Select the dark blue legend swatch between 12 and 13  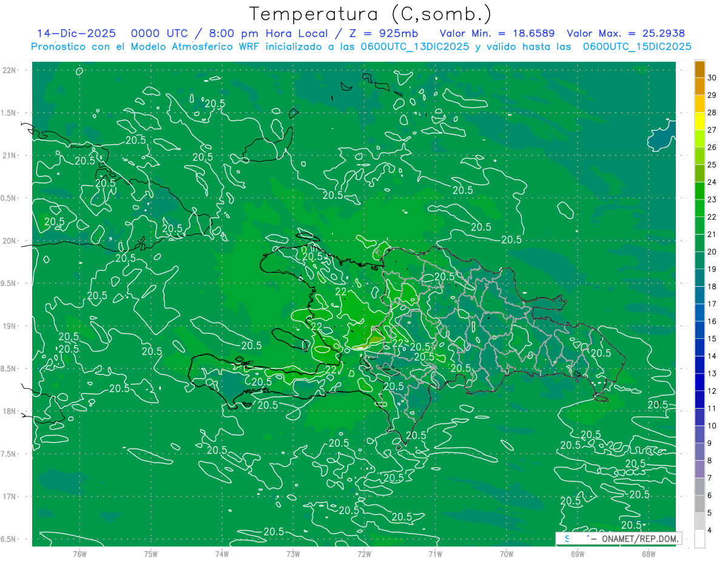click(x=699, y=383)
